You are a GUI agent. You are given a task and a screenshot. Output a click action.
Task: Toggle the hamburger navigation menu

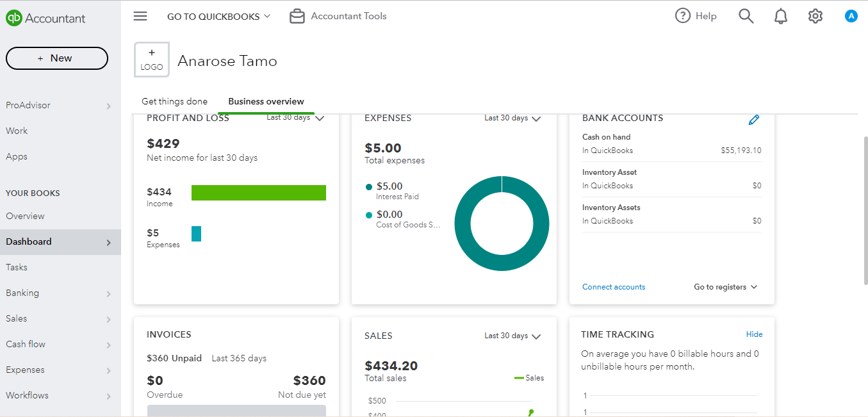tap(140, 16)
